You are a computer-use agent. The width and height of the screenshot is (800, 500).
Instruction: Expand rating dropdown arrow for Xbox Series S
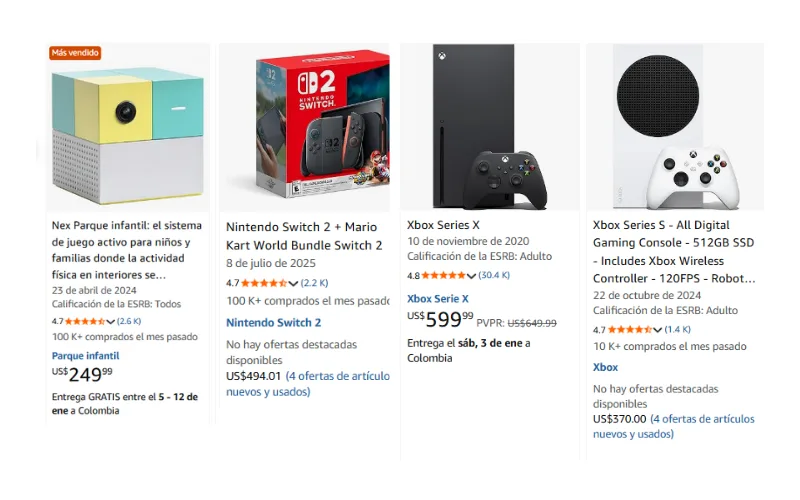pos(657,330)
